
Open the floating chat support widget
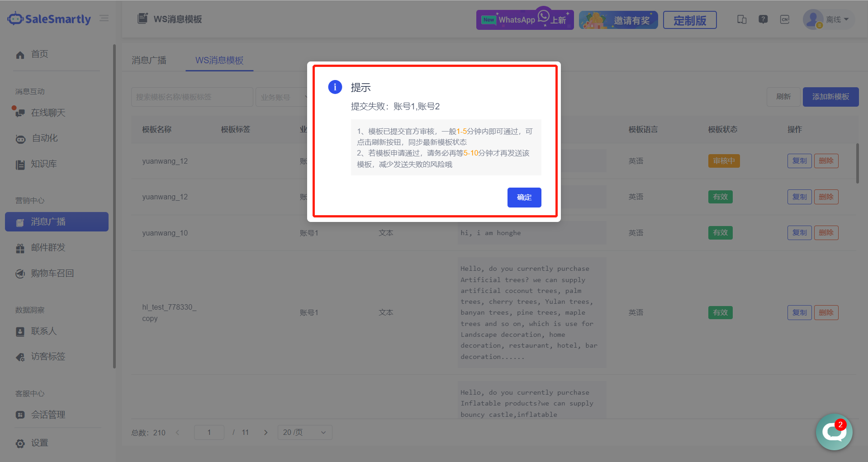point(834,432)
